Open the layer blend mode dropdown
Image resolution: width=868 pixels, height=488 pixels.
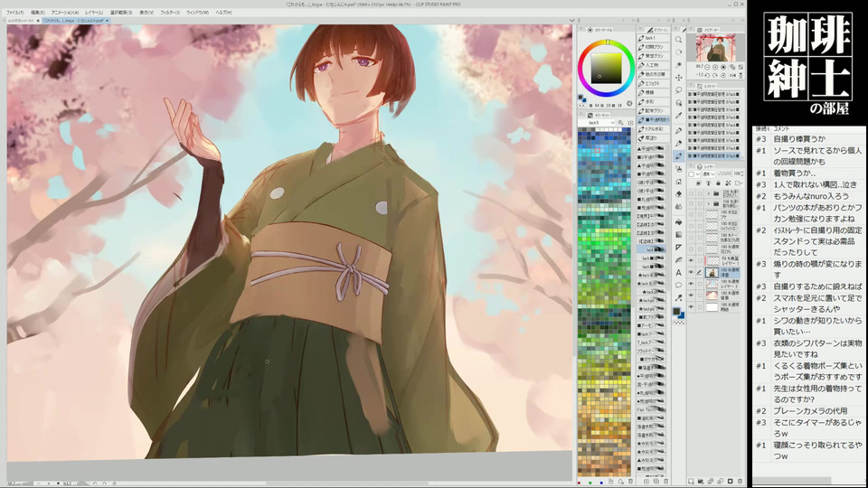click(709, 174)
